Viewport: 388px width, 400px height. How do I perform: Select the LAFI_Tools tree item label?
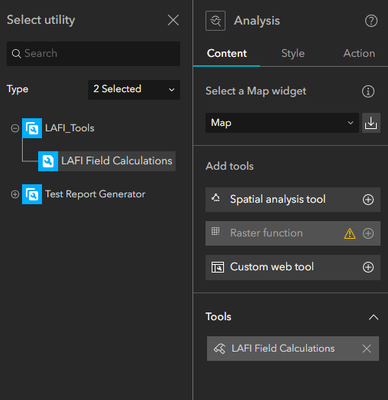point(70,128)
